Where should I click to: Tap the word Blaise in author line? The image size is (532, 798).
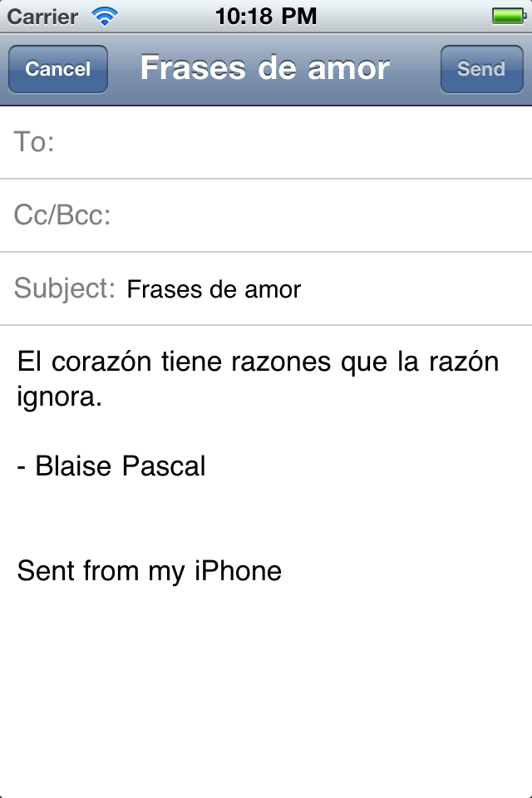tap(73, 466)
